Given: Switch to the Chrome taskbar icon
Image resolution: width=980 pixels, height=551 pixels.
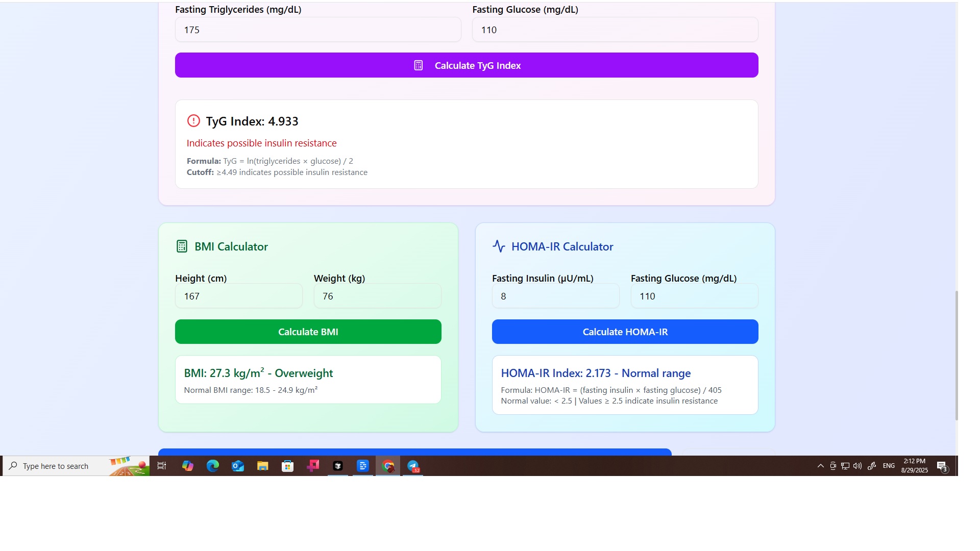Looking at the screenshot, I should click(x=388, y=466).
